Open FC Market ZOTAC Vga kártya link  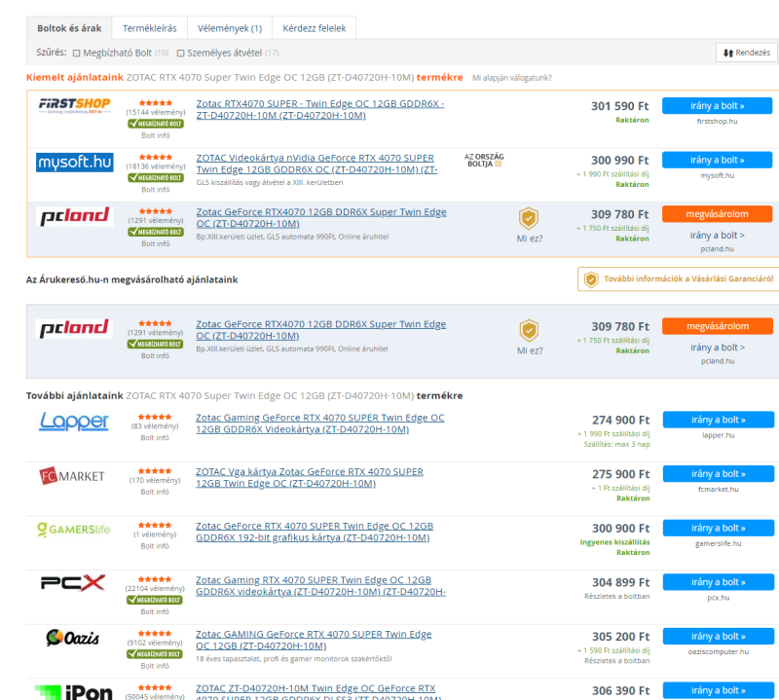(x=310, y=477)
